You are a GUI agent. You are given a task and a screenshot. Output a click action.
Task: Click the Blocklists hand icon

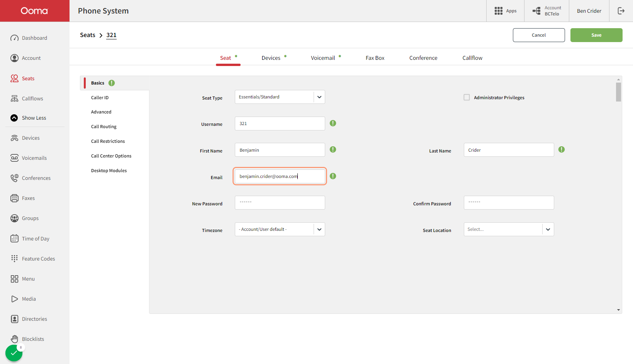tap(14, 339)
